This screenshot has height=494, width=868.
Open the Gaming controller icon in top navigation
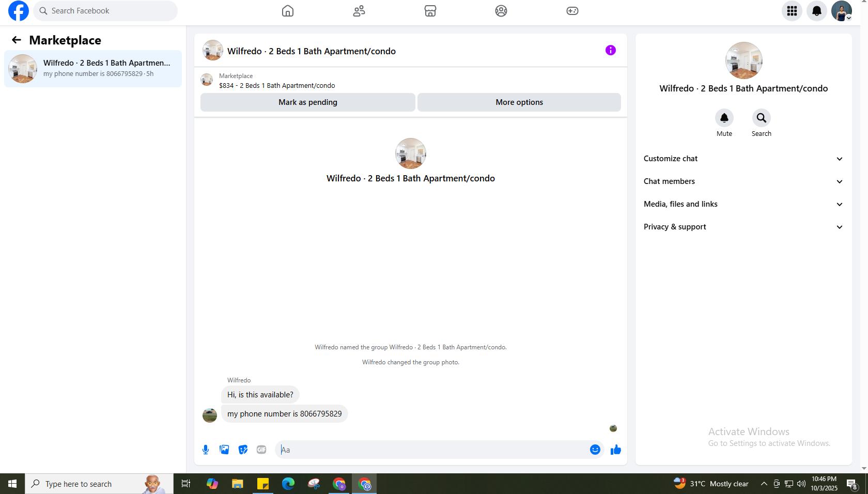pos(572,11)
